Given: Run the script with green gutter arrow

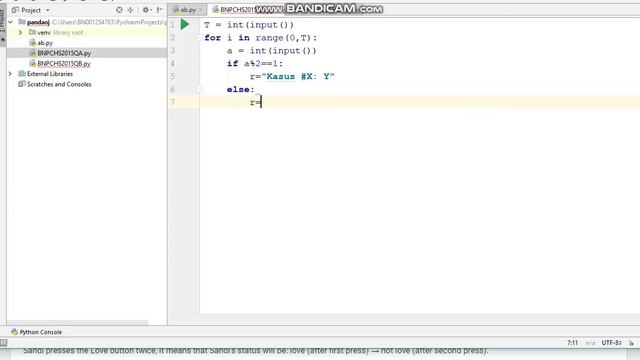Looking at the screenshot, I should pos(185,24).
